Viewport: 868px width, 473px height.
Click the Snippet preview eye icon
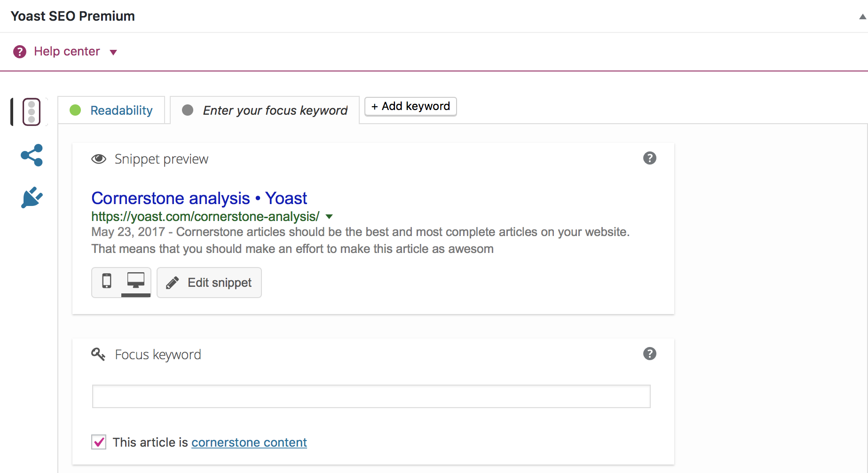coord(99,159)
